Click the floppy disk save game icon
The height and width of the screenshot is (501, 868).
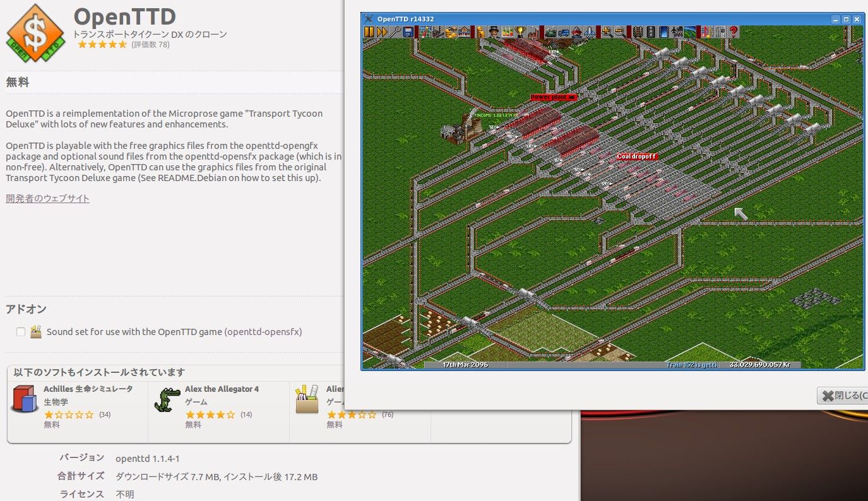pyautogui.click(x=408, y=32)
